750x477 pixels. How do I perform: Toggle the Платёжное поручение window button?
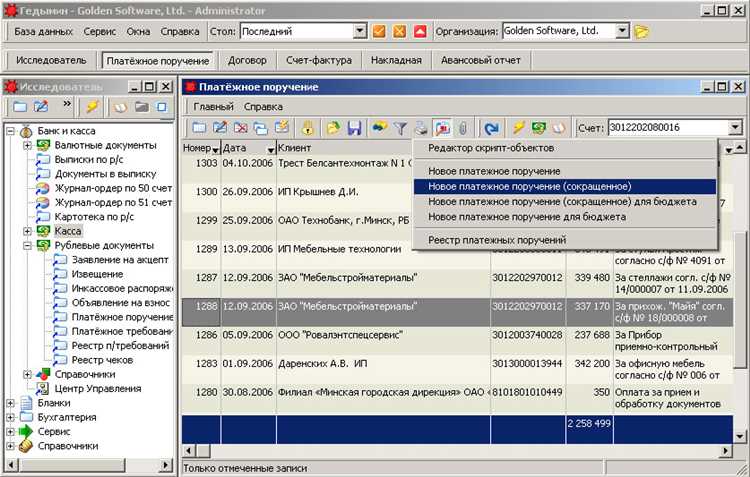(158, 60)
